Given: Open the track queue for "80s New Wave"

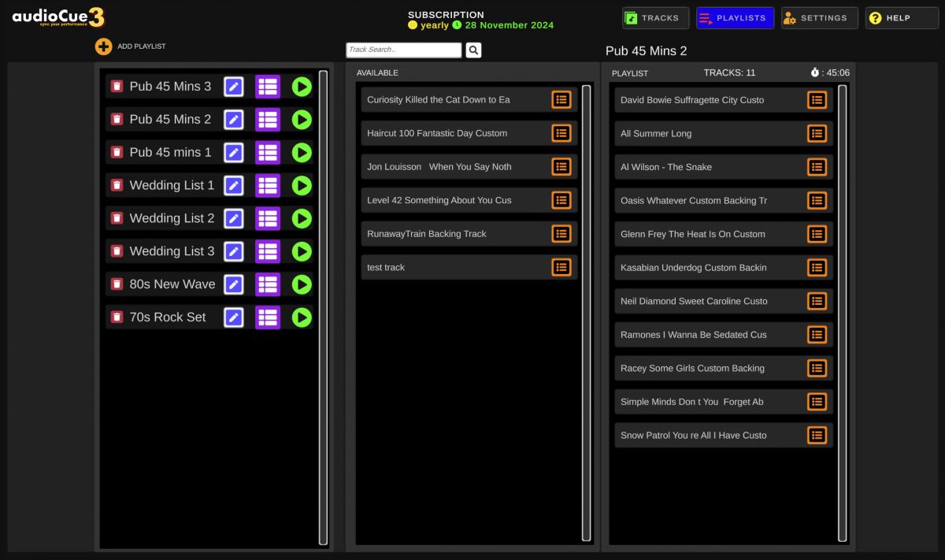Looking at the screenshot, I should coord(268,284).
